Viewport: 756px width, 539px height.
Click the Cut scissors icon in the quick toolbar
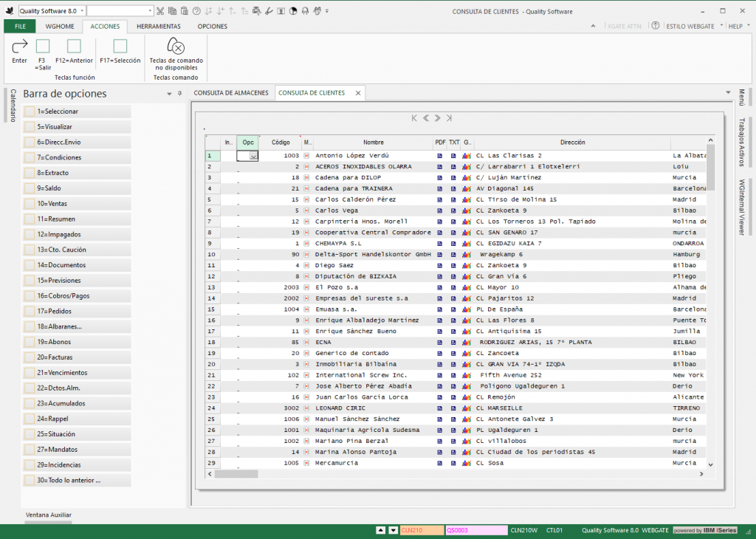160,10
